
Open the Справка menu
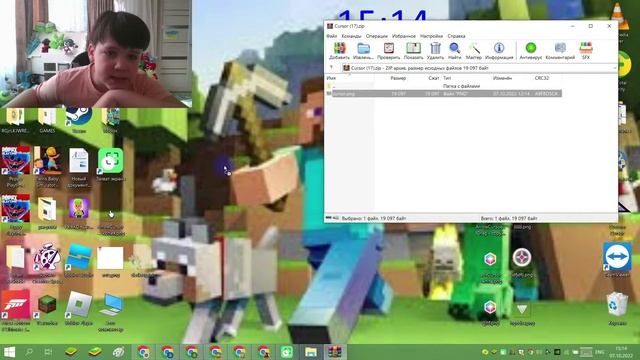(x=456, y=36)
